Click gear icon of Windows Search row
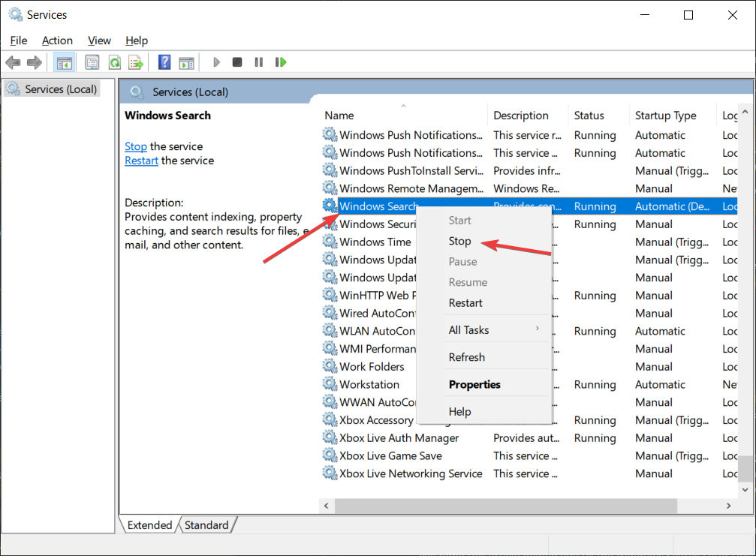 click(330, 206)
